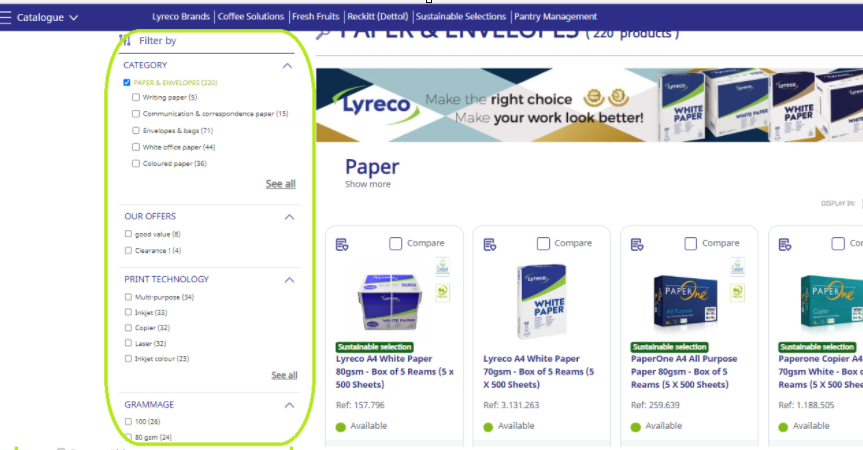Check Laser (32) print technology
The height and width of the screenshot is (450, 863).
128,343
